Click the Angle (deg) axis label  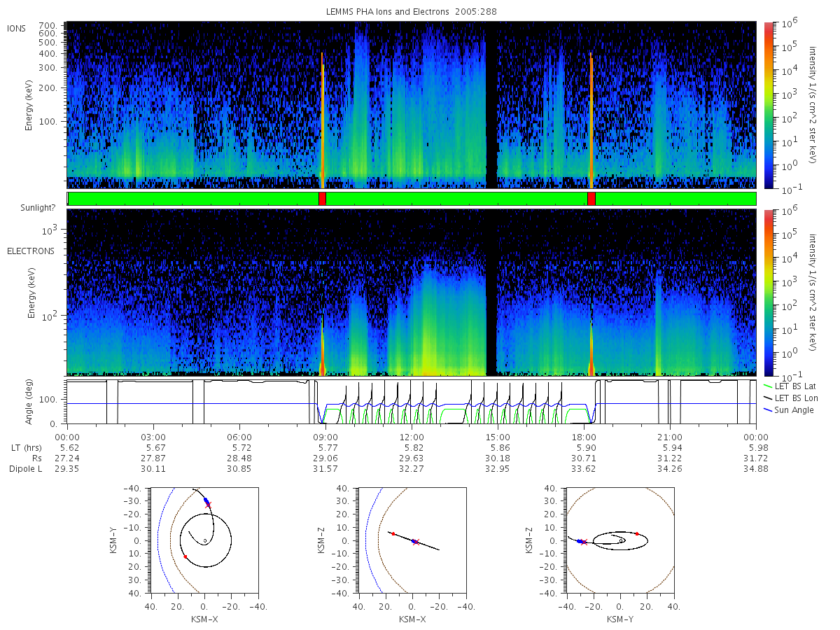[x=32, y=402]
